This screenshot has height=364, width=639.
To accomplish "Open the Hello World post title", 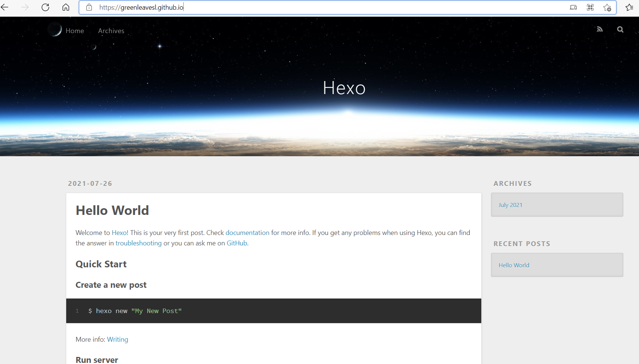I will coord(112,210).
